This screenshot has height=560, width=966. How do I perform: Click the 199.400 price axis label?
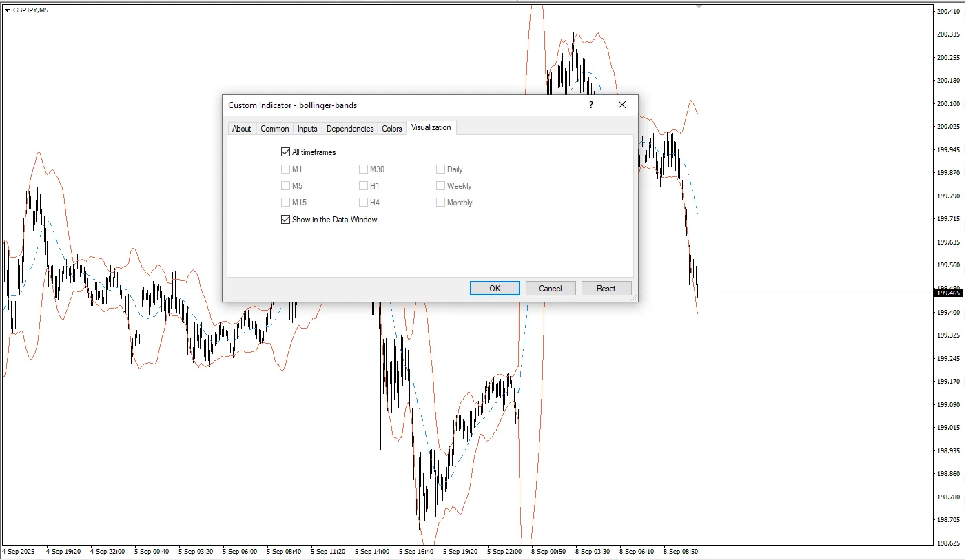[x=949, y=313]
